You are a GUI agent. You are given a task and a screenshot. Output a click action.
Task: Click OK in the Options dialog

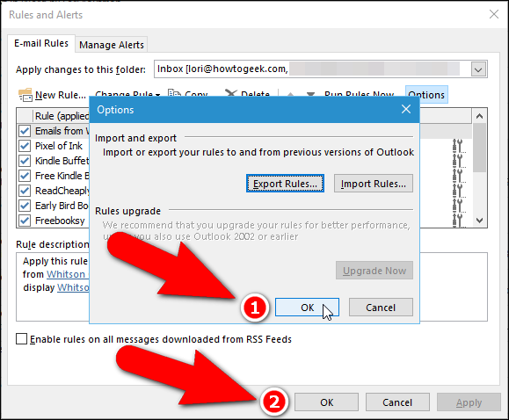pos(307,307)
